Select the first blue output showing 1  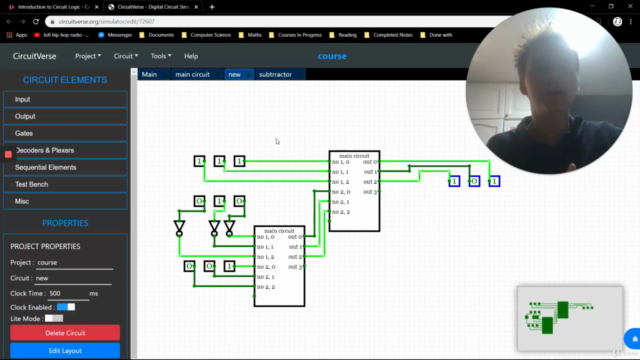tap(454, 181)
